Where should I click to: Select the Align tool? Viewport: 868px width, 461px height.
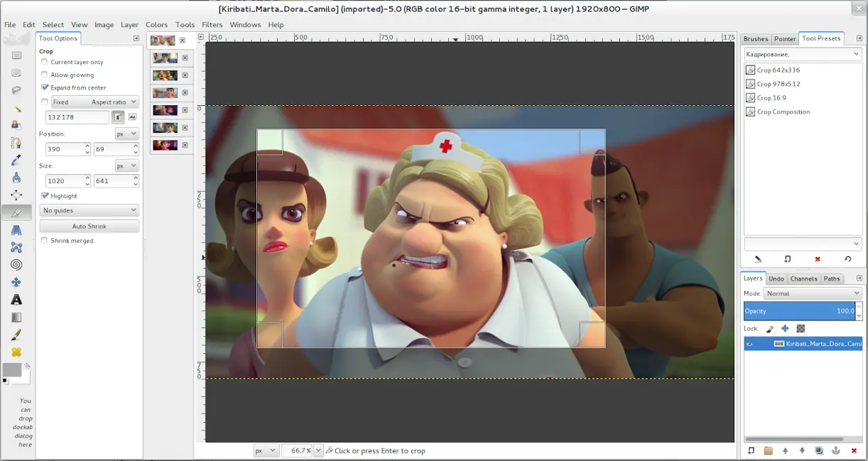[16, 195]
